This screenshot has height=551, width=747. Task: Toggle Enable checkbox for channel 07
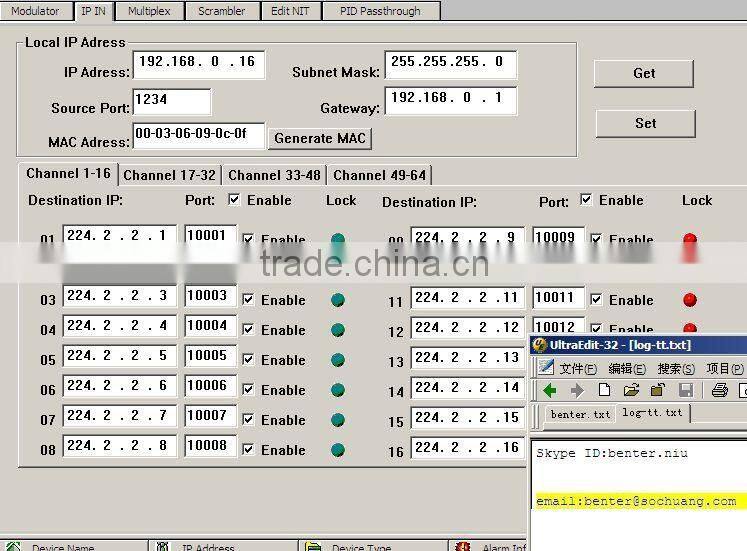[248, 420]
